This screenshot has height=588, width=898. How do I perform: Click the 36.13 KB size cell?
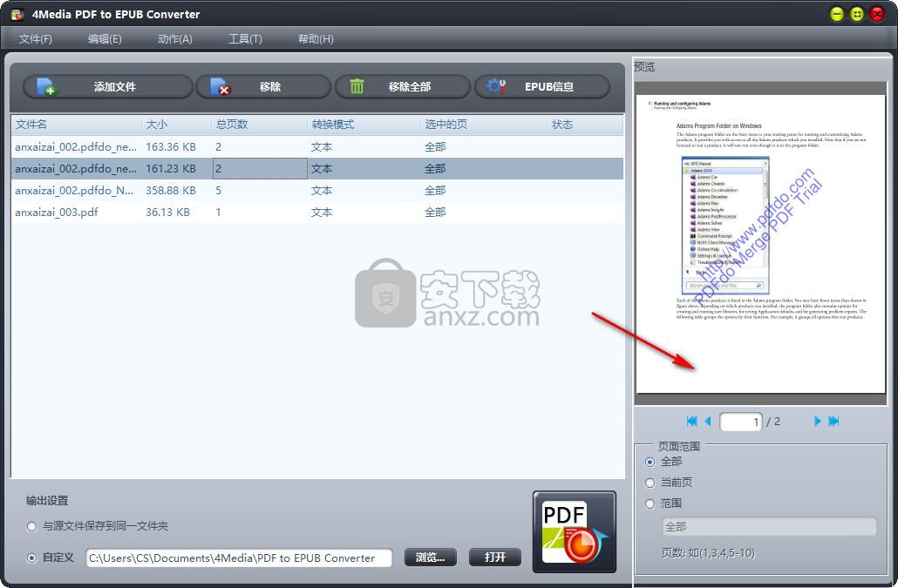click(167, 213)
